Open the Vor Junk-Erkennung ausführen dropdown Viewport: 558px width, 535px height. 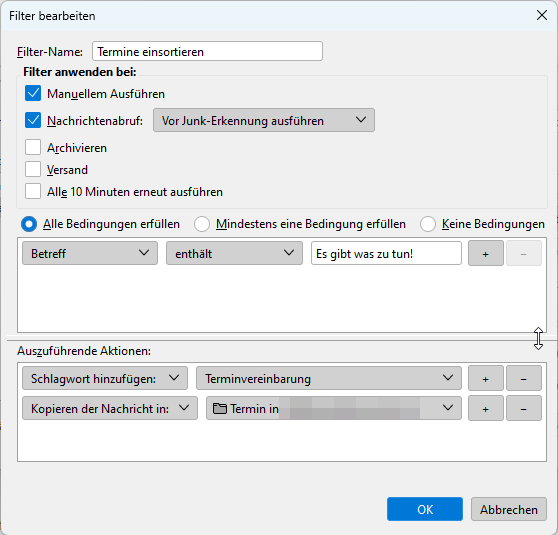(x=264, y=120)
